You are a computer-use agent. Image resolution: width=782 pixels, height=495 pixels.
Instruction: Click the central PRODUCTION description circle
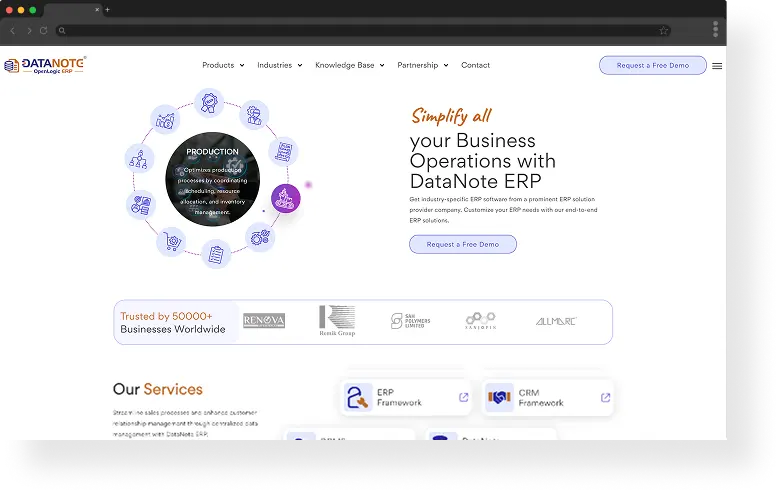click(212, 179)
